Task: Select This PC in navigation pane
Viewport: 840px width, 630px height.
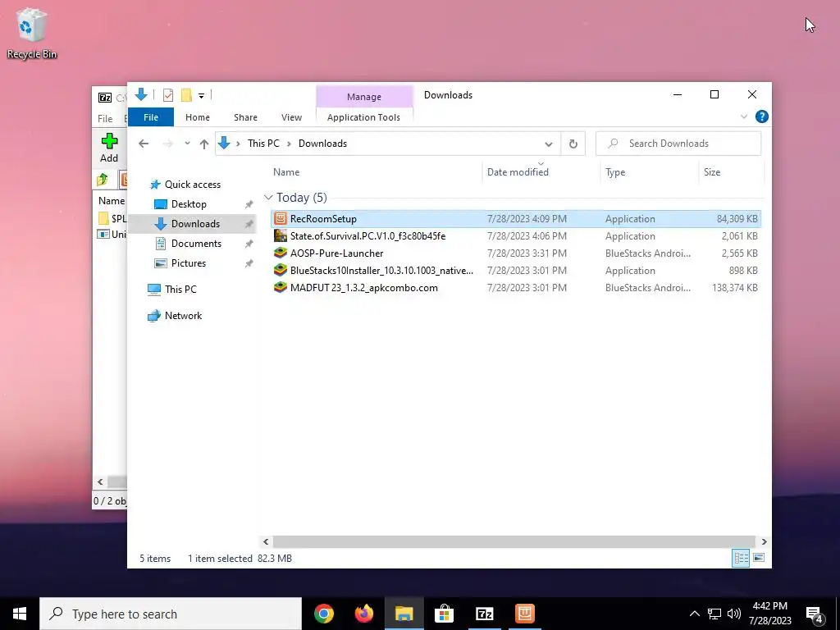Action: 180,290
